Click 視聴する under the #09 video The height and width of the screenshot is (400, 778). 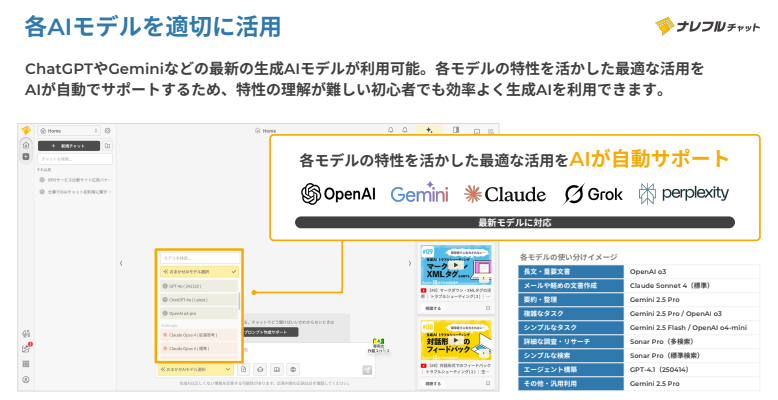[x=433, y=308]
